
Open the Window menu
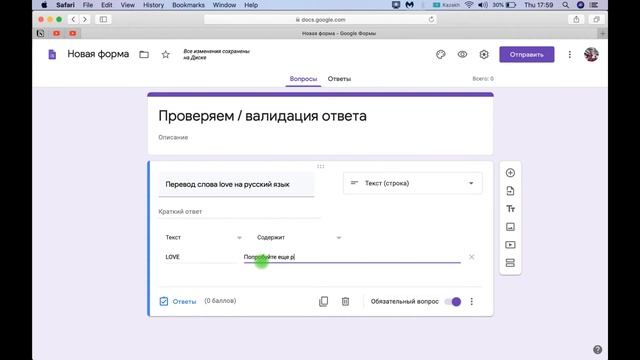224,5
